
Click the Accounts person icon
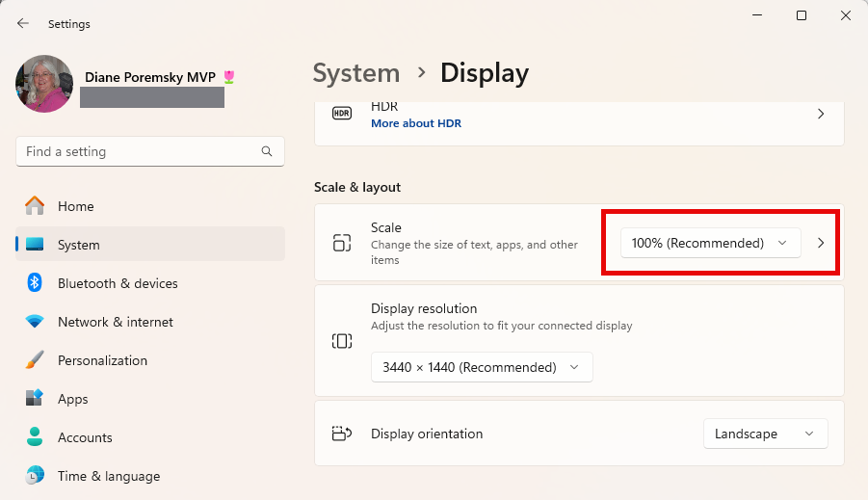(x=35, y=437)
